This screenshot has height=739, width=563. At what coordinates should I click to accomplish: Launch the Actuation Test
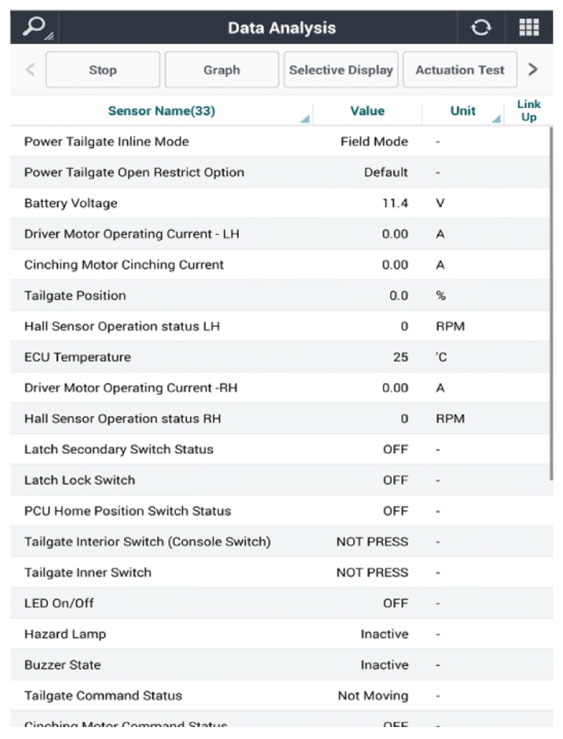(460, 70)
